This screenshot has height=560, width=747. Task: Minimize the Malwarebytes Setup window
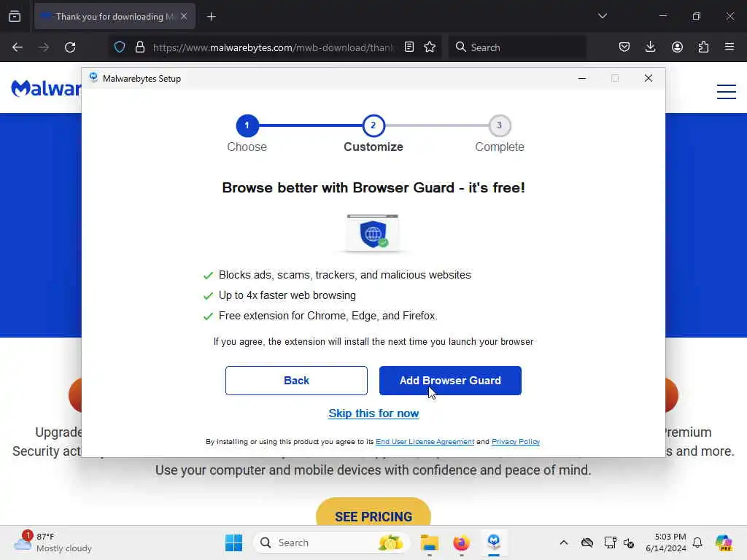(x=581, y=78)
